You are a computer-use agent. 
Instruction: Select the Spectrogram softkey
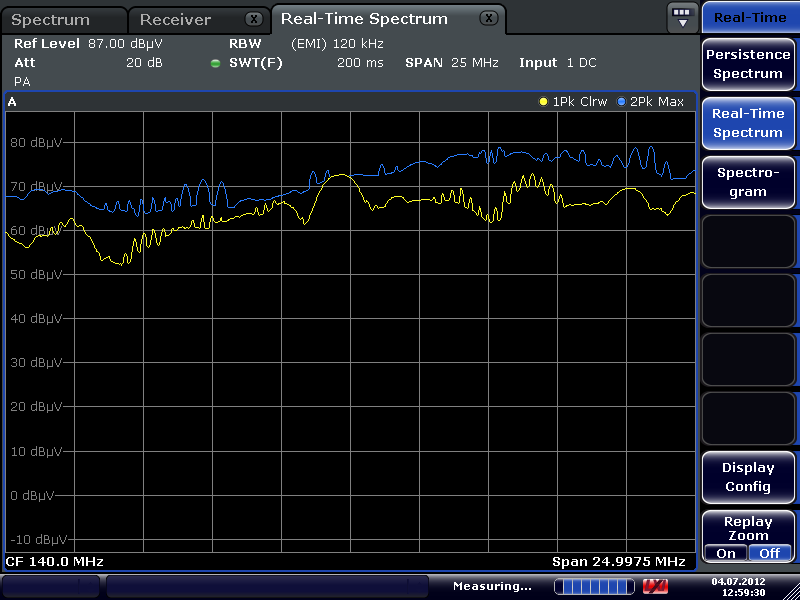point(748,182)
